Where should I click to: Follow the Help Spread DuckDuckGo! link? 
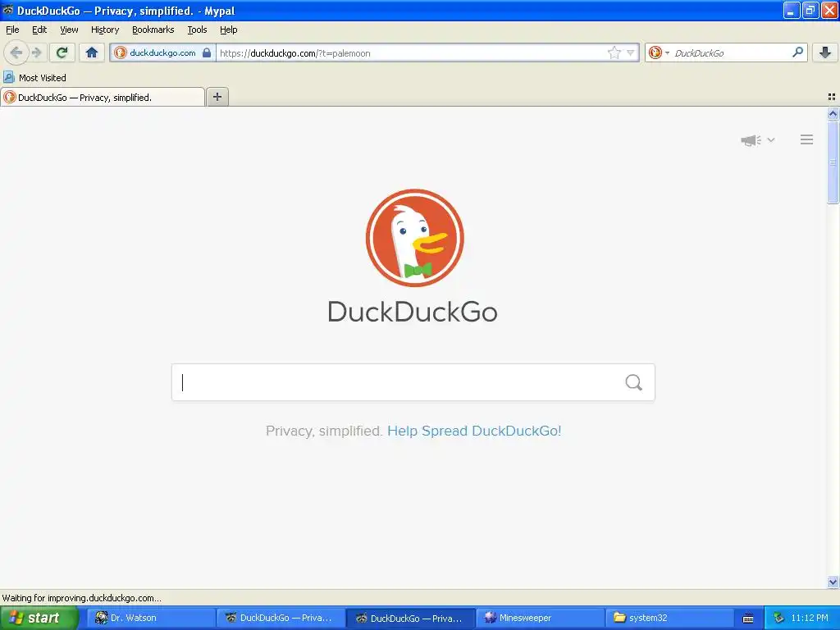pyautogui.click(x=474, y=431)
